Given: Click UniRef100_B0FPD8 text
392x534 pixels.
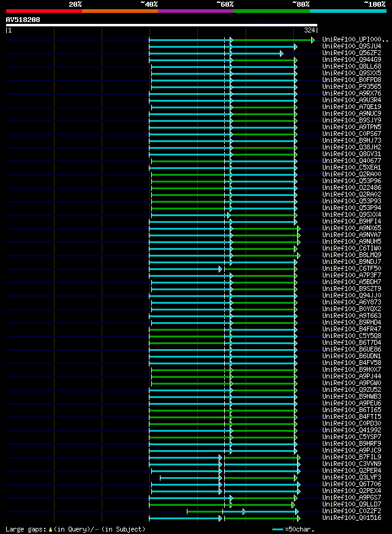Looking at the screenshot, I should pos(352,80).
